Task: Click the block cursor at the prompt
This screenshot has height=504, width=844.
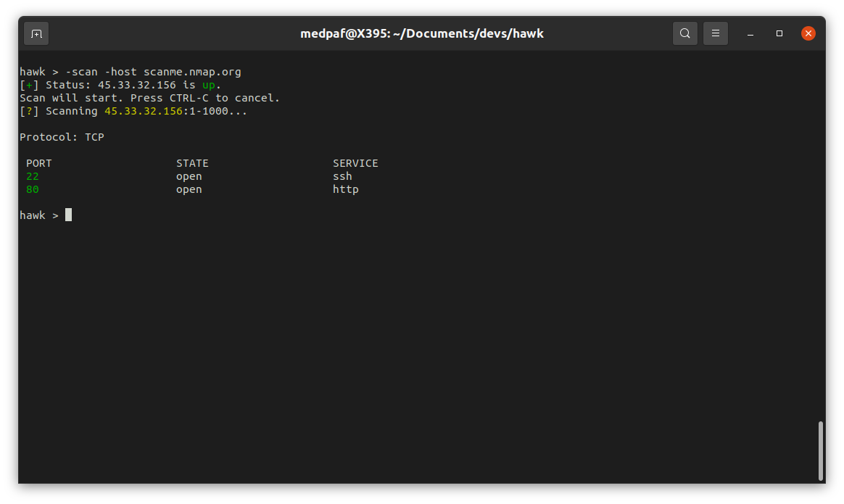Action: click(x=68, y=215)
